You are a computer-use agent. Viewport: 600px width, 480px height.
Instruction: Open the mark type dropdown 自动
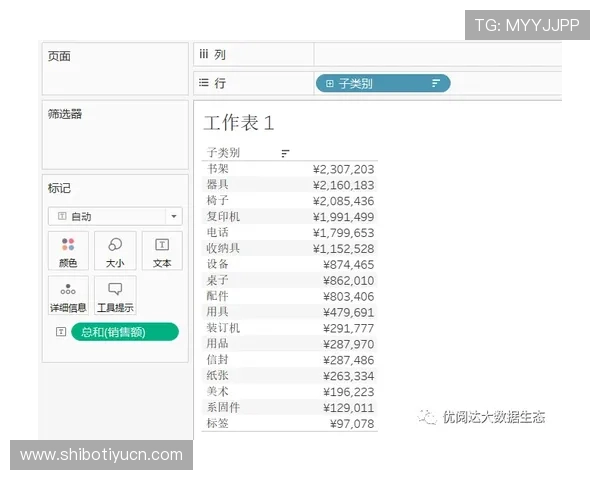(115, 216)
